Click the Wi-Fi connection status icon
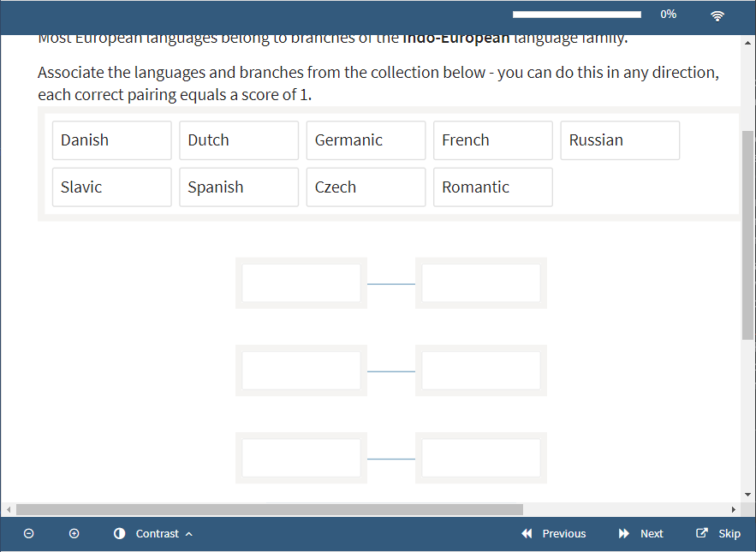 [717, 15]
